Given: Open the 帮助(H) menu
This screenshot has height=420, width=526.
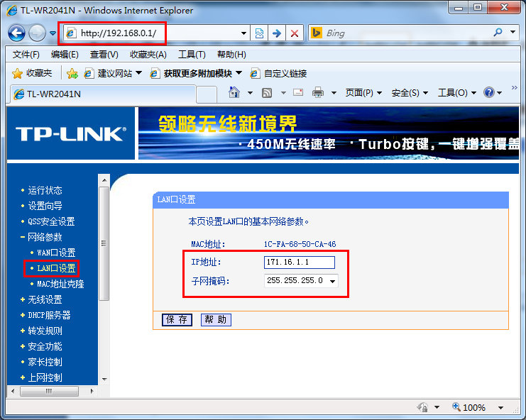Looking at the screenshot, I should click(x=231, y=55).
